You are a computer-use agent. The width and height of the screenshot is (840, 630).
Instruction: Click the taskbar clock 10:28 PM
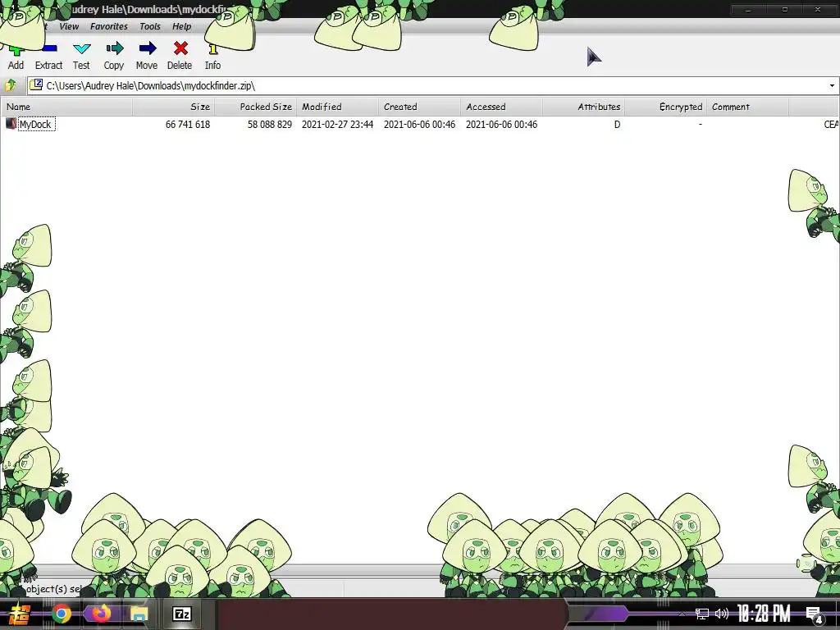point(764,614)
